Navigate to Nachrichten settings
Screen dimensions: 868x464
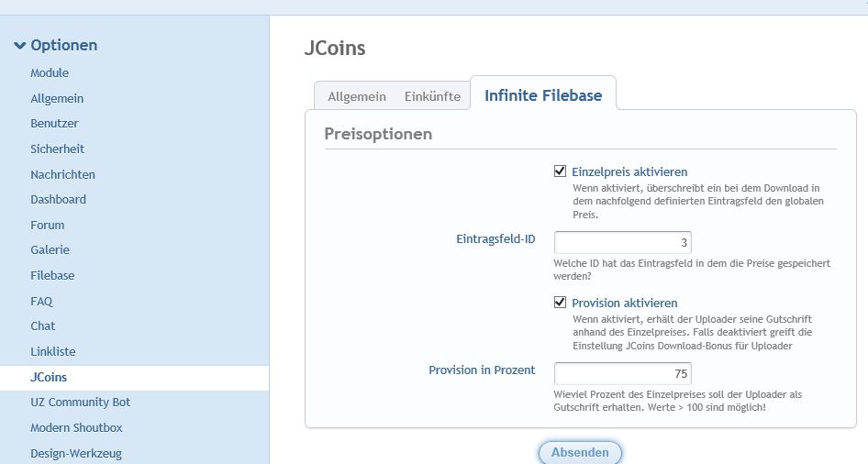[62, 174]
